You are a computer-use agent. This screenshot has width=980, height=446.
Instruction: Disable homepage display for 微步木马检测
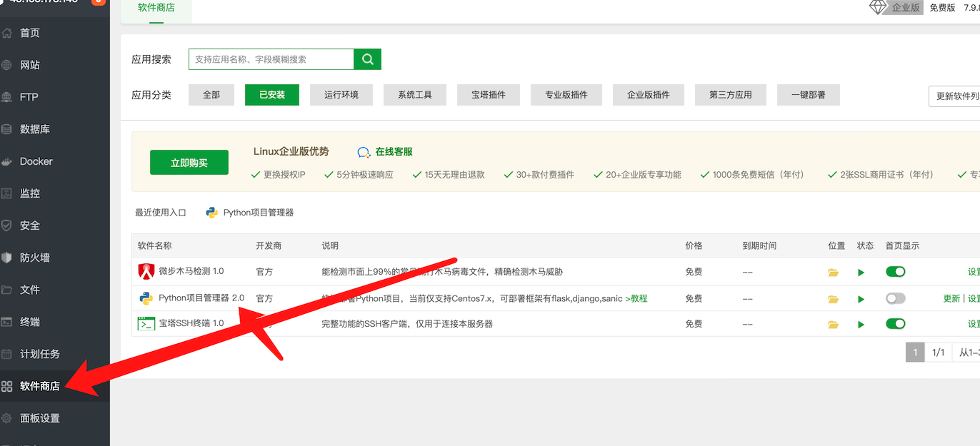[895, 272]
